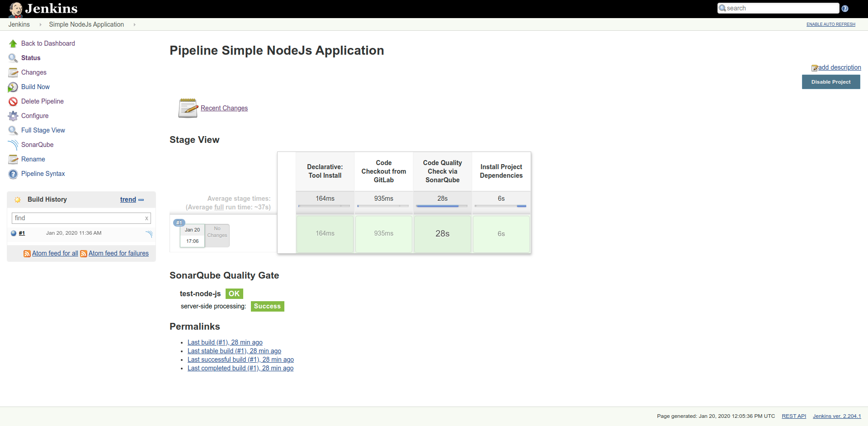Open the Changes sidebar menu item
Screen dimensions: 868x426
(33, 72)
